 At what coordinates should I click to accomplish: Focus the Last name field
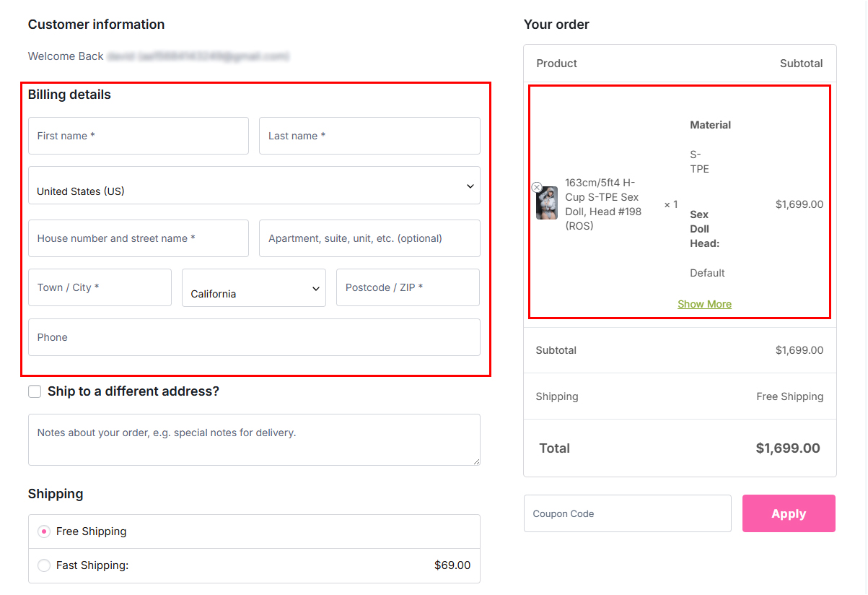[369, 136]
